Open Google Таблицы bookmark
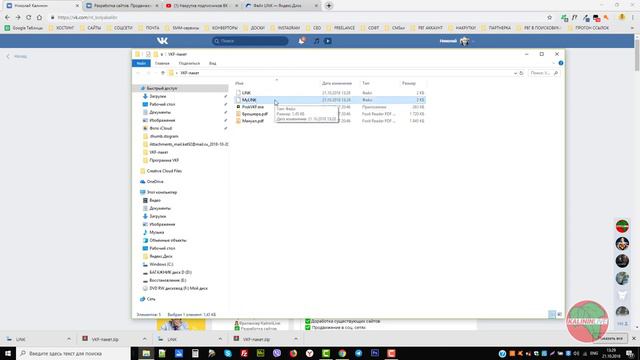This screenshot has height=360, width=640. pyautogui.click(x=24, y=28)
